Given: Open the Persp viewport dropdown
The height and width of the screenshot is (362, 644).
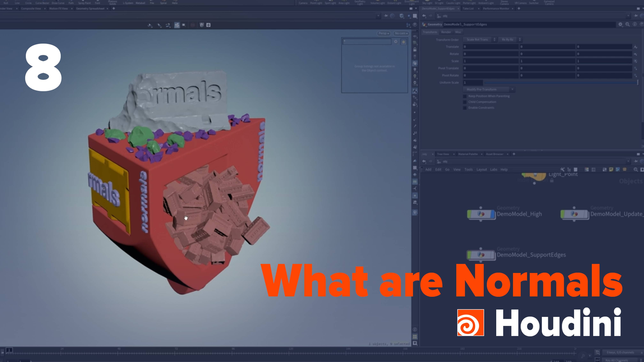Looking at the screenshot, I should [x=384, y=33].
